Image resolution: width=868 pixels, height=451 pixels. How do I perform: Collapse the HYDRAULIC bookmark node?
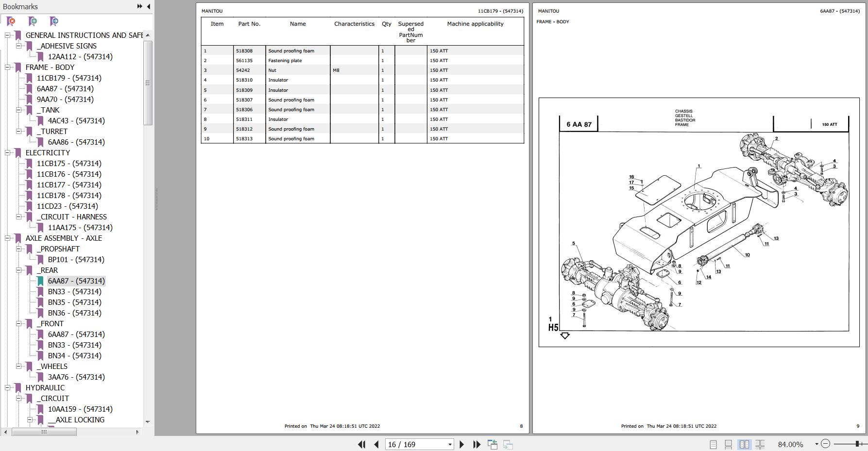7,387
